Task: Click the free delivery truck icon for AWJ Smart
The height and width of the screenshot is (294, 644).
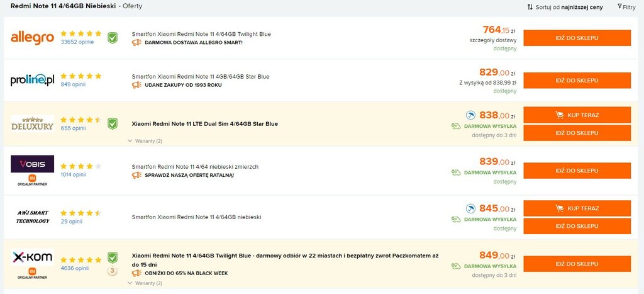Action: click(456, 220)
